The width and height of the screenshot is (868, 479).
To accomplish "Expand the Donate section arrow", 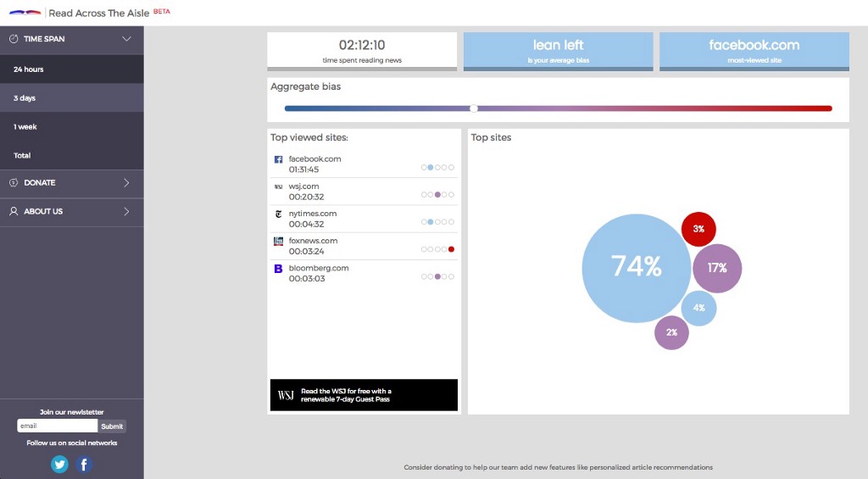I will (x=126, y=182).
